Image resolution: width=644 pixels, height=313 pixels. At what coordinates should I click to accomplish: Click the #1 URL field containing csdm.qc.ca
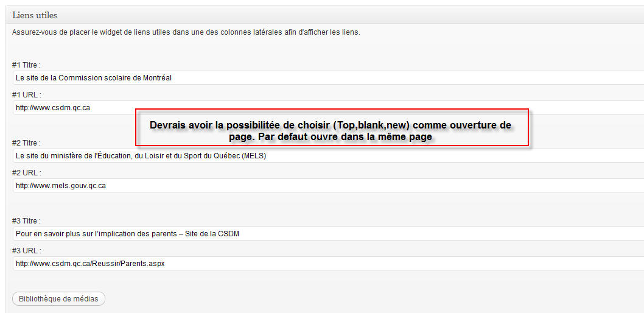pos(73,108)
